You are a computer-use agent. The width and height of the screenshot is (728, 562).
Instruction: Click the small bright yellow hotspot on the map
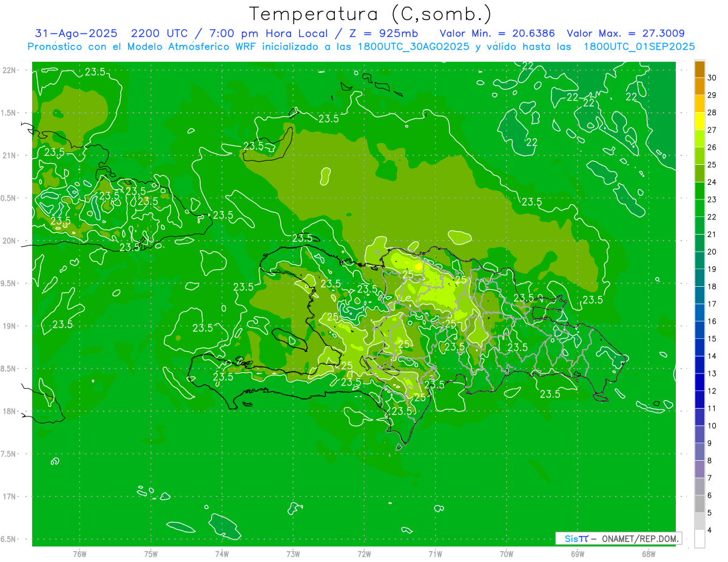pyautogui.click(x=418, y=266)
